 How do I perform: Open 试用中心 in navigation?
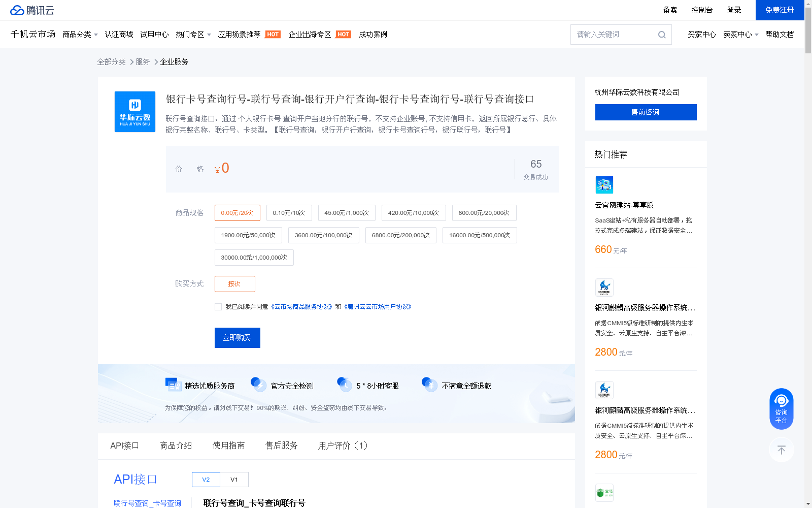point(154,35)
